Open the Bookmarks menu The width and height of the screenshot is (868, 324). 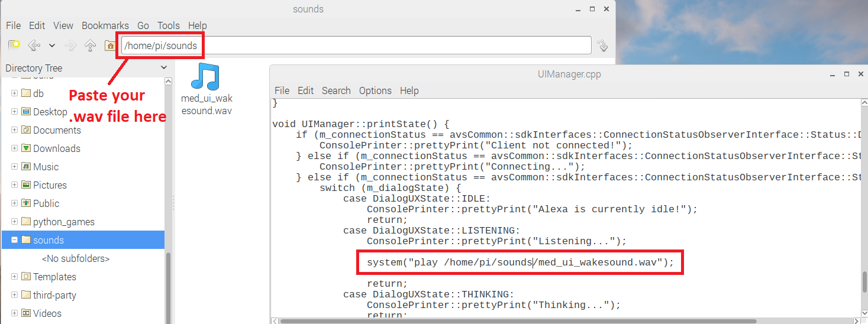(x=105, y=25)
